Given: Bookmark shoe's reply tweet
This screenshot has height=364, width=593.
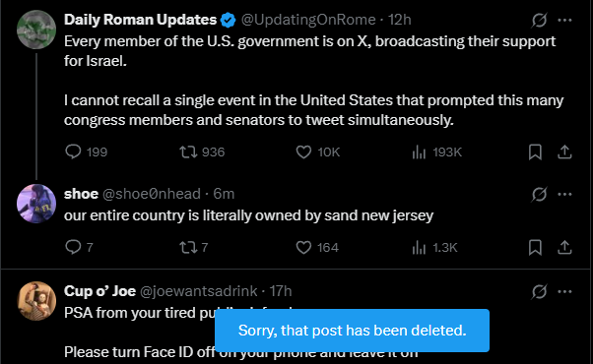Looking at the screenshot, I should coord(535,247).
